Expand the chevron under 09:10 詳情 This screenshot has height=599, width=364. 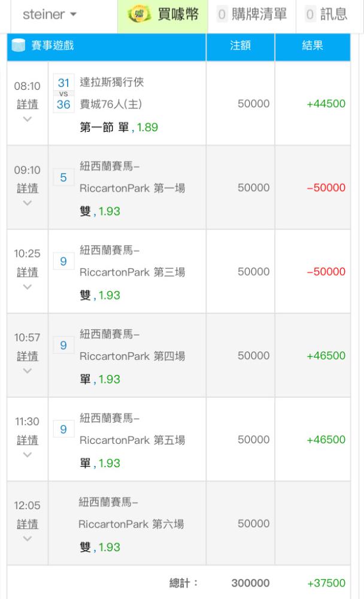coord(27,203)
